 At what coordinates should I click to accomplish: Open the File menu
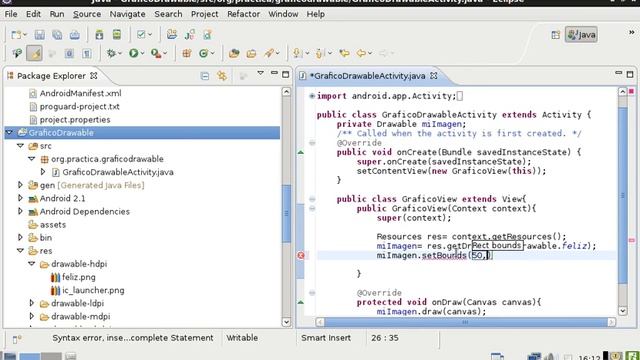click(x=11, y=14)
